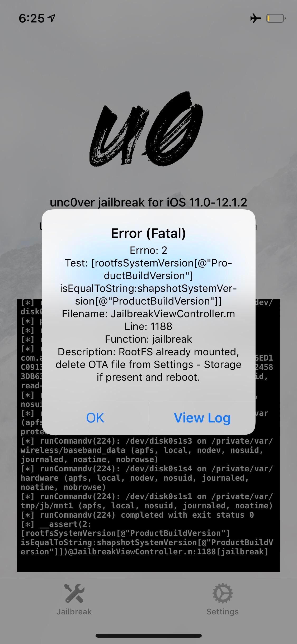The width and height of the screenshot is (297, 644).
Task: Tap the RootFS already mounted description
Action: point(148,365)
